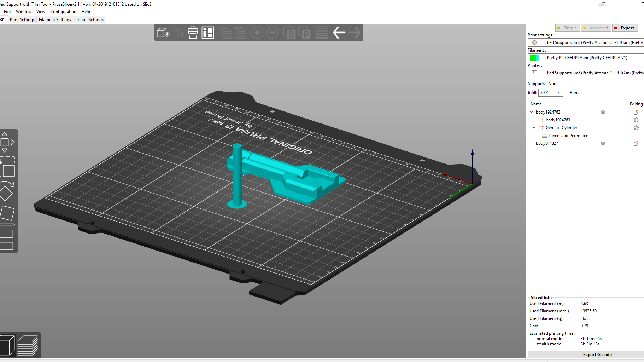Click the Generic-Cylinder settings gear icon
The height and width of the screenshot is (362, 644).
[x=636, y=128]
